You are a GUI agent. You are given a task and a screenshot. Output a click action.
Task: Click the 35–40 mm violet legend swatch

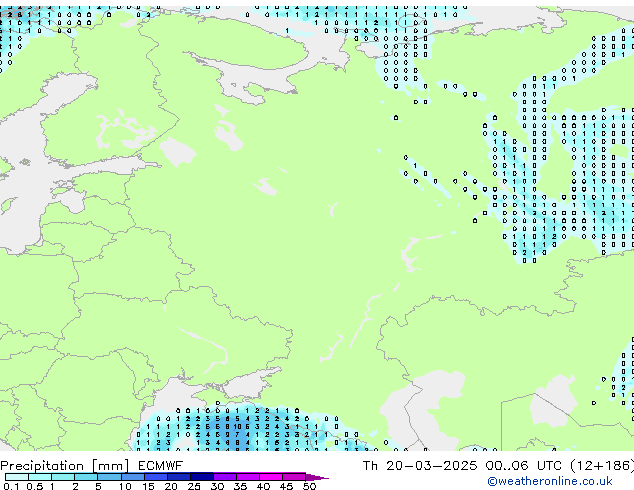click(247, 477)
